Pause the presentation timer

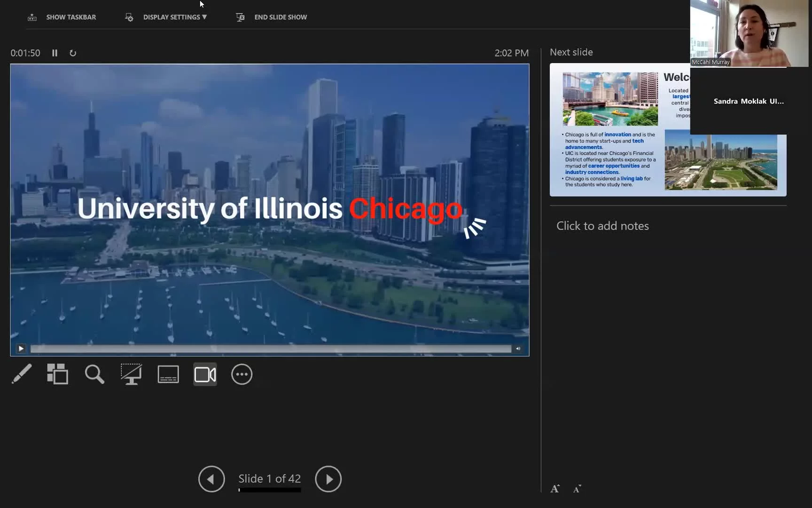point(55,53)
